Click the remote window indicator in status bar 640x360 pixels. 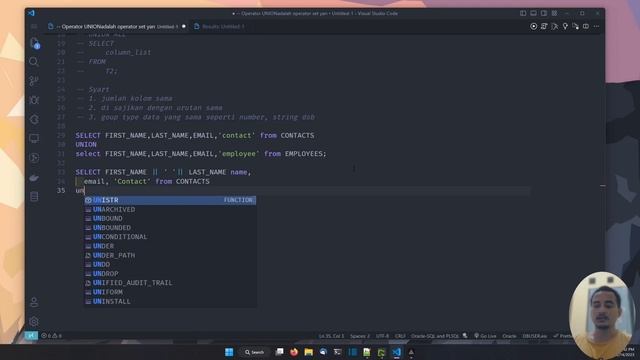(31, 336)
